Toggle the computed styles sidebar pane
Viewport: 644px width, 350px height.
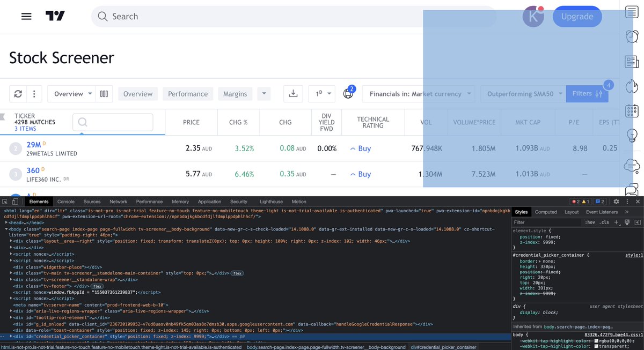[x=638, y=222]
